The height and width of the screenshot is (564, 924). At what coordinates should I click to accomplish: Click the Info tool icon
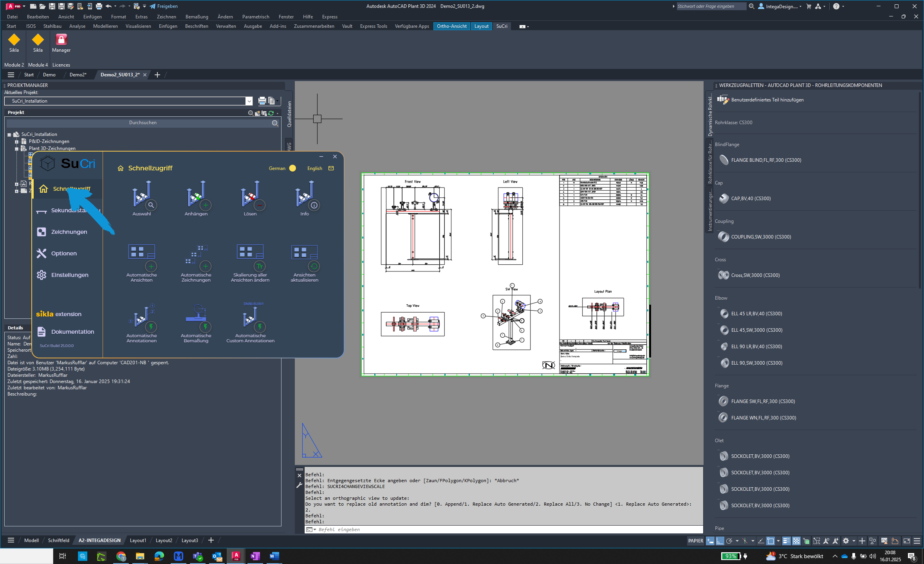[x=305, y=198]
